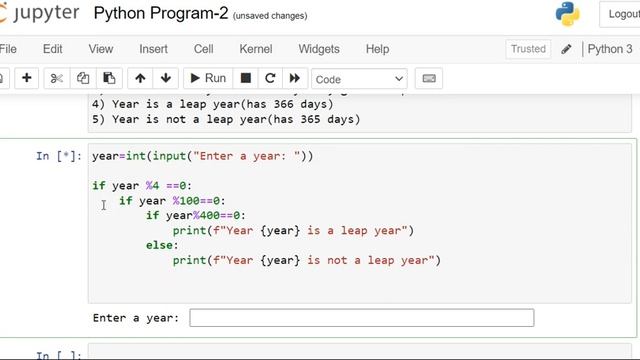
Task: Copy selected cells icon
Action: tap(83, 78)
